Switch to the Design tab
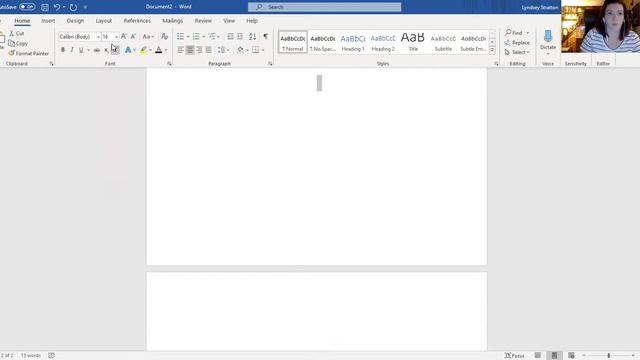 [x=75, y=20]
